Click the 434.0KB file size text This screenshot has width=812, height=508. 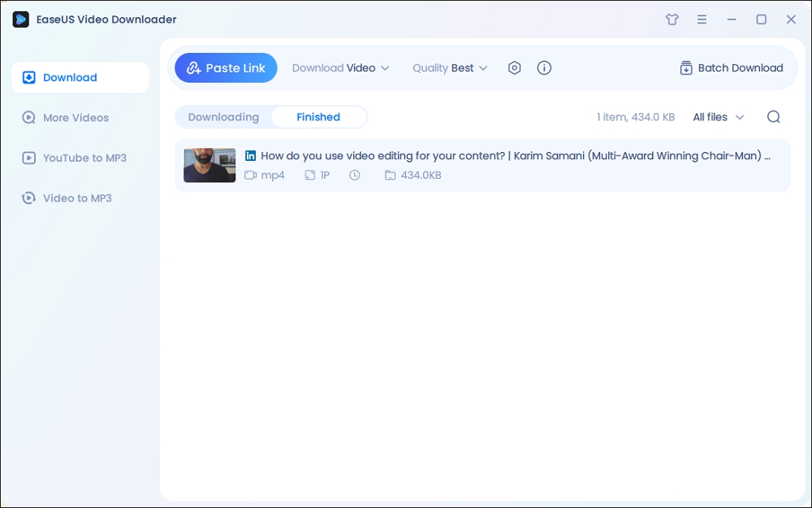421,176
